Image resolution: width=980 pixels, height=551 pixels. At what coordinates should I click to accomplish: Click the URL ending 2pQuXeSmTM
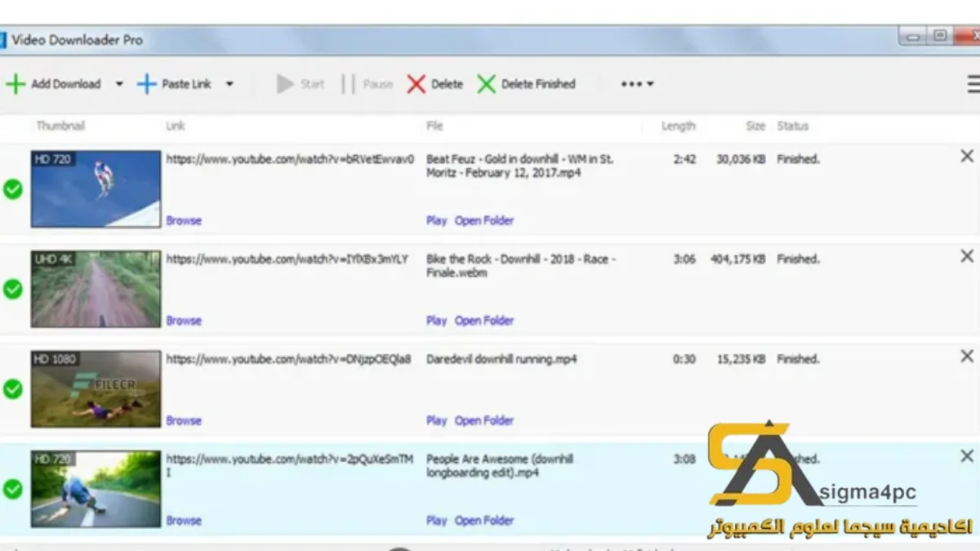(290, 465)
